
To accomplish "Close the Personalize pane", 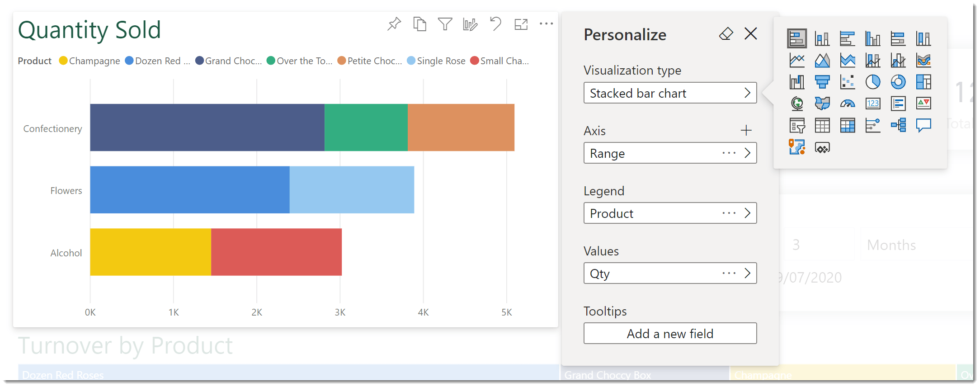I will coord(751,33).
